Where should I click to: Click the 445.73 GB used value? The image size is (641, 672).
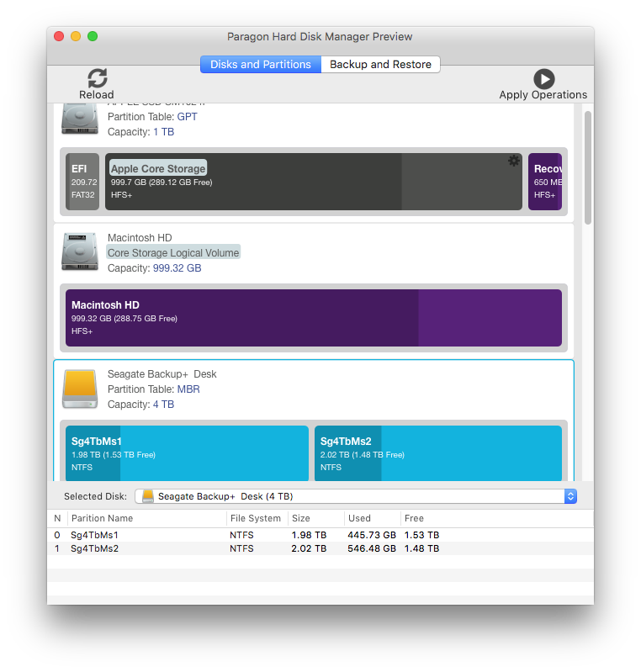[x=372, y=535]
